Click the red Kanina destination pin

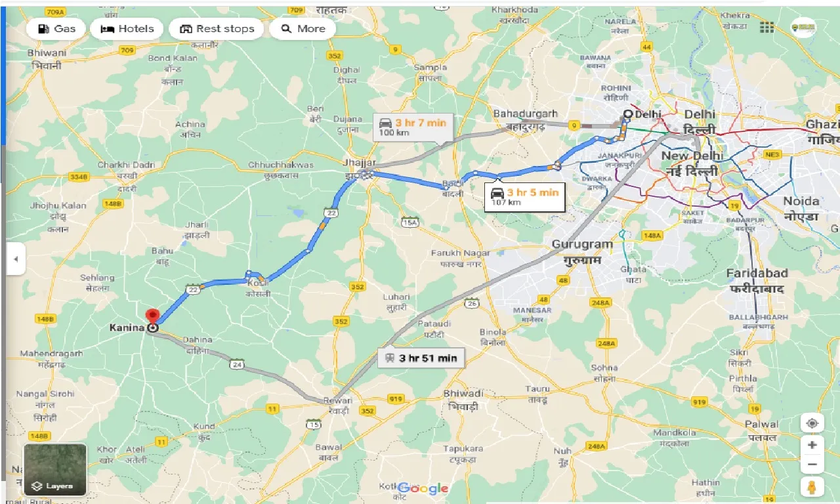click(153, 316)
